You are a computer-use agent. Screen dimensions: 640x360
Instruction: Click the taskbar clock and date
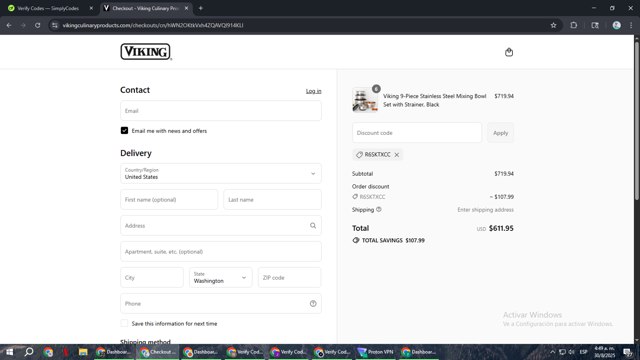coord(604,352)
